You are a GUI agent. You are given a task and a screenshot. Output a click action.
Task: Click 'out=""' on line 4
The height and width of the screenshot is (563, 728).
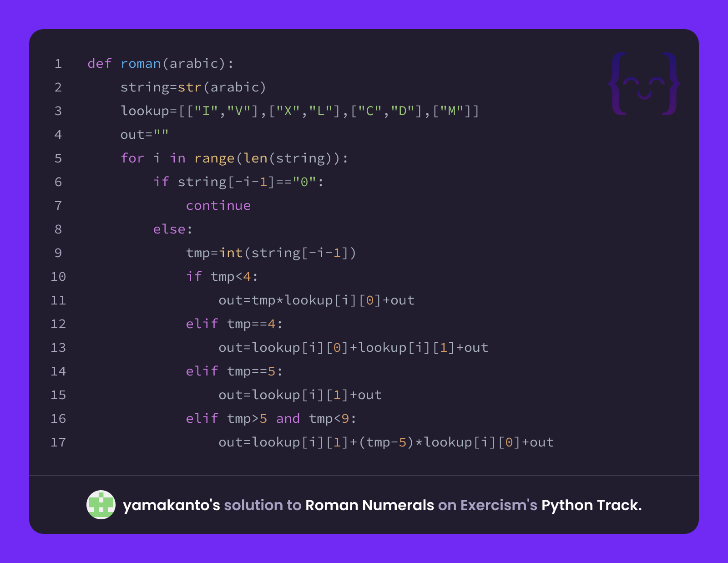(144, 134)
